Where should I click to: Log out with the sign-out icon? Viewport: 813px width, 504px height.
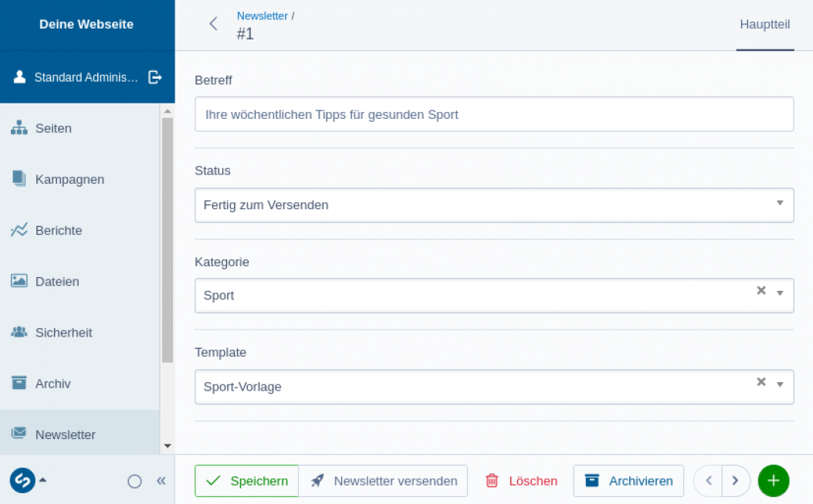[155, 77]
